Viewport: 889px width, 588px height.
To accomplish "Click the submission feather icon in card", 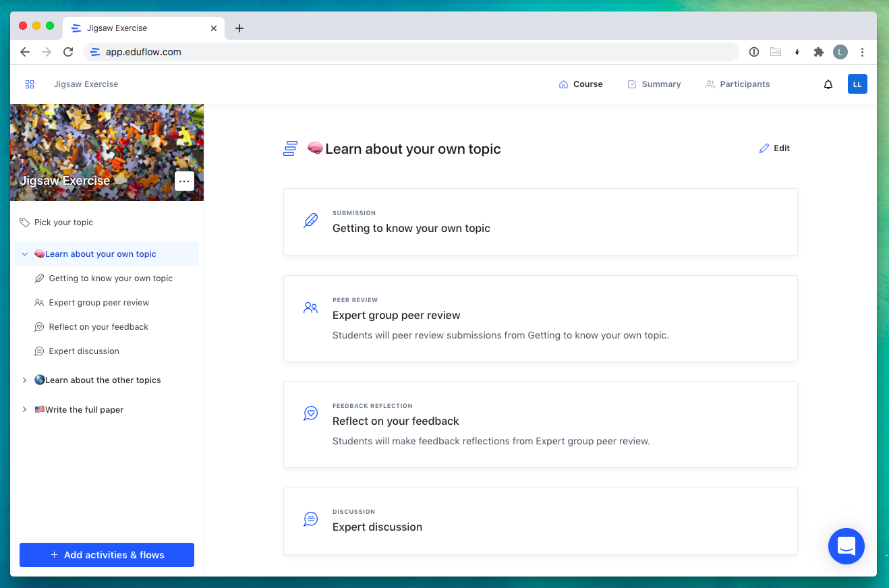I will click(x=311, y=221).
